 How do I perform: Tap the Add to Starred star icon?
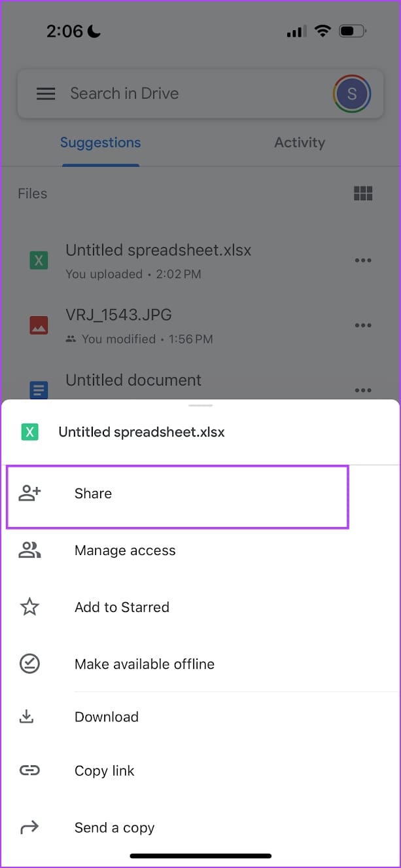point(29,607)
